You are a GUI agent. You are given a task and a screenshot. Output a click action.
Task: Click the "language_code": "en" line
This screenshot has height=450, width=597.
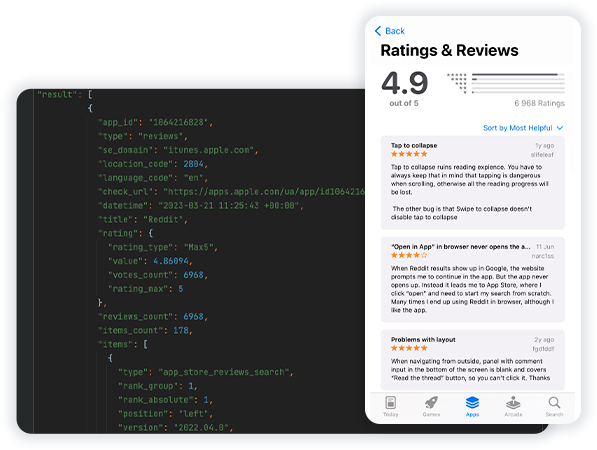click(x=153, y=178)
